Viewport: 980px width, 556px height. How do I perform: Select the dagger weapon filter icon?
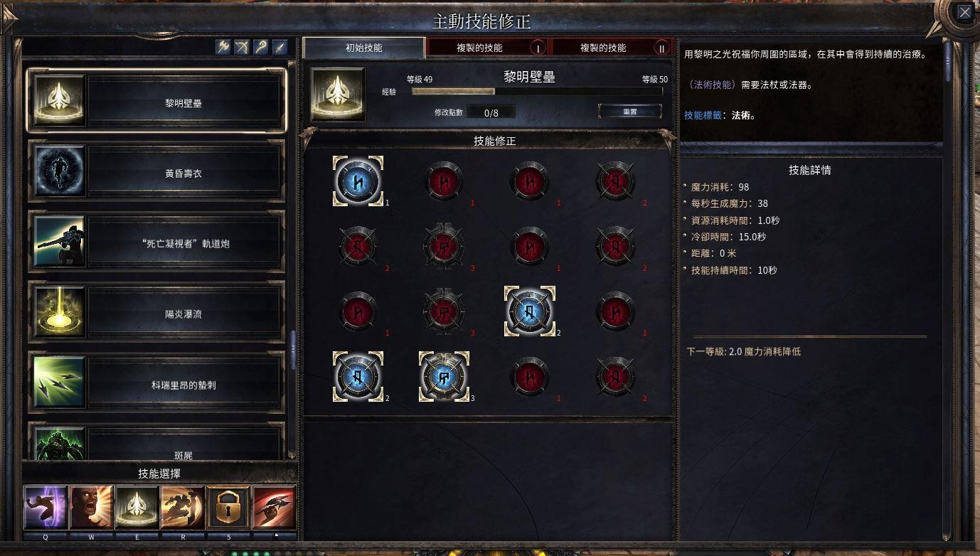point(279,47)
